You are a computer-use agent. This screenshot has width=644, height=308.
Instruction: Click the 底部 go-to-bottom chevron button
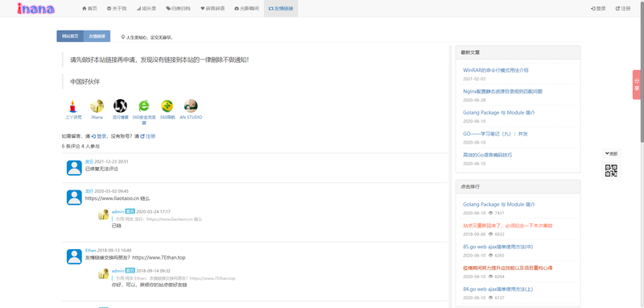pyautogui.click(x=611, y=153)
